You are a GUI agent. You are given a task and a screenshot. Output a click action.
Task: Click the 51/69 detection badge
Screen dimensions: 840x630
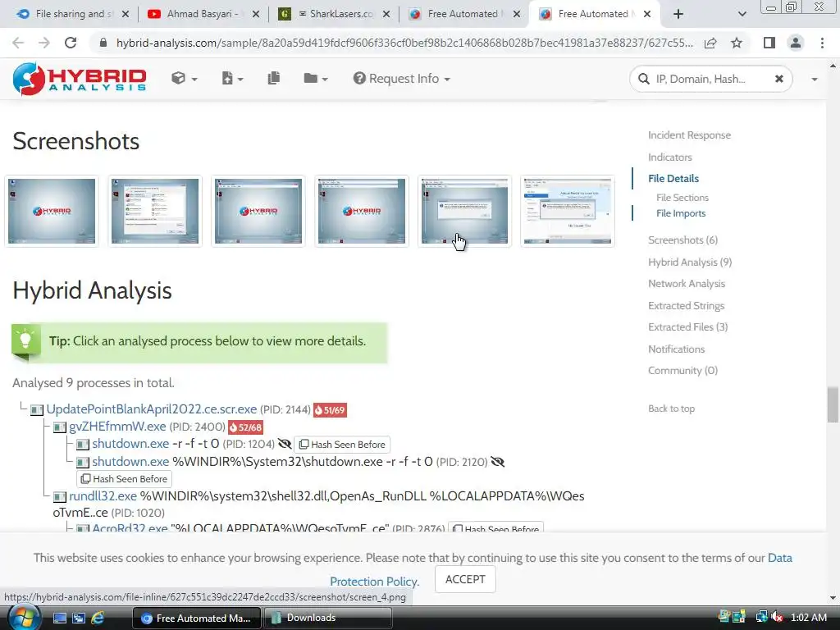click(330, 410)
